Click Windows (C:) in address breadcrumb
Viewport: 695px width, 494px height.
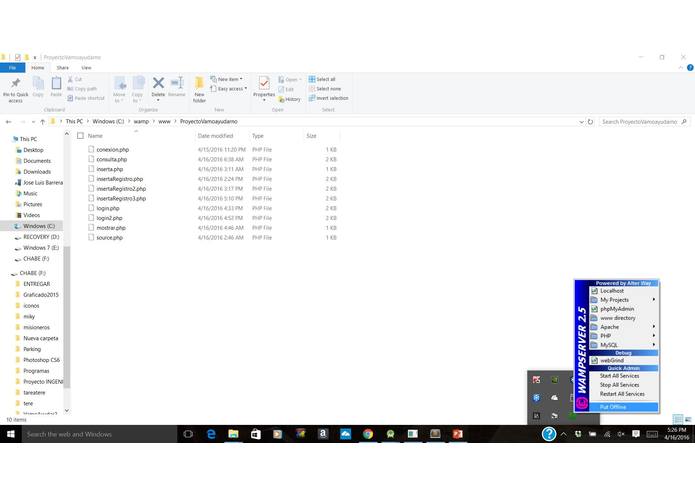pyautogui.click(x=108, y=121)
